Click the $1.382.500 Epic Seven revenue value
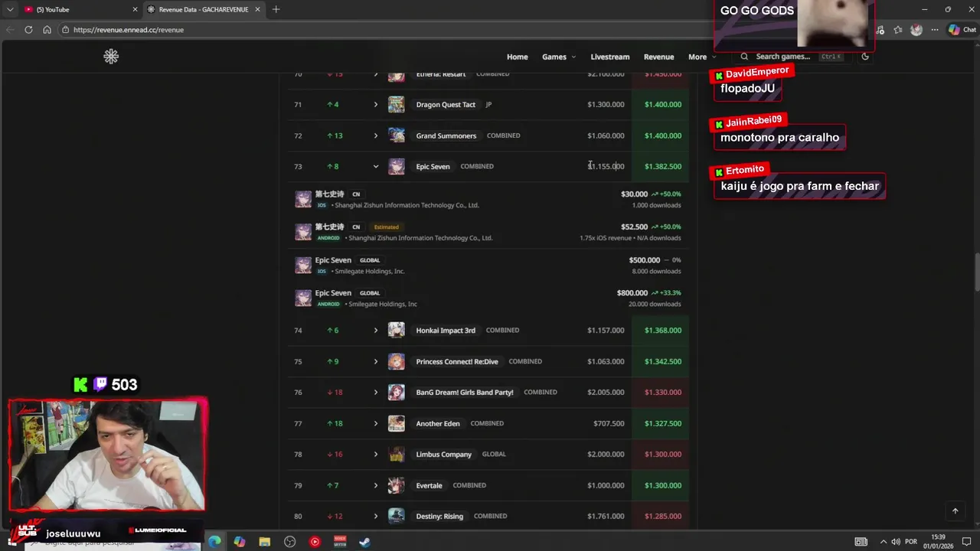The width and height of the screenshot is (980, 551). 662,166
